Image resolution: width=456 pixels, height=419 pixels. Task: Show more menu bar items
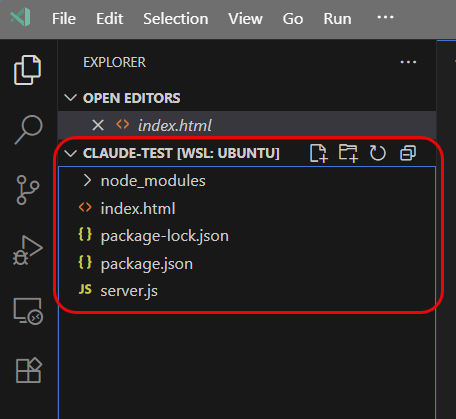(x=385, y=17)
